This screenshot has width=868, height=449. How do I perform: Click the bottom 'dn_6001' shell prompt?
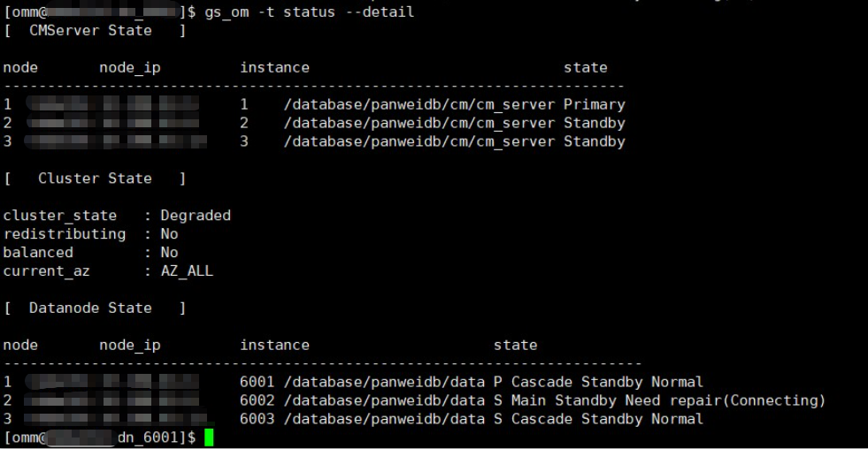tap(100, 438)
